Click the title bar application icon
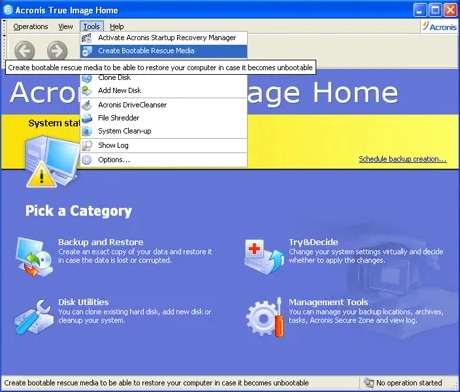The height and width of the screenshot is (392, 460). point(8,10)
